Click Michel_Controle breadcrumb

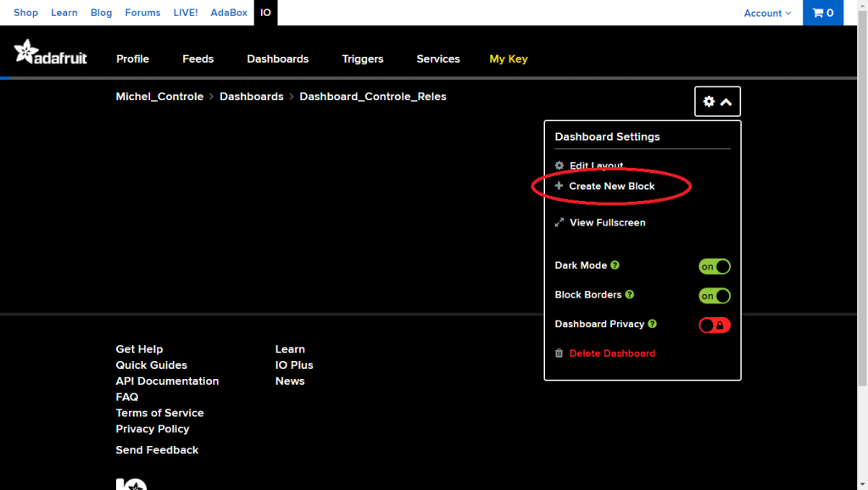coord(159,97)
